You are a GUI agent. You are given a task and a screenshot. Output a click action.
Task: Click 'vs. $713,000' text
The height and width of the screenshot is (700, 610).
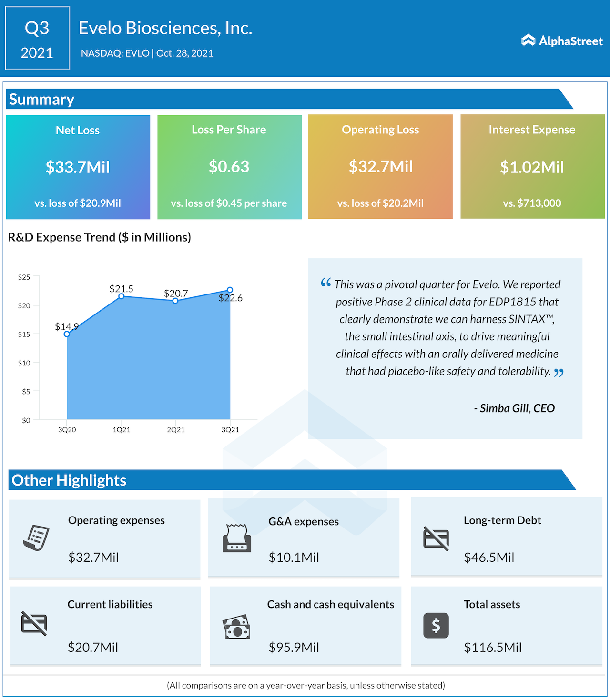[532, 203]
